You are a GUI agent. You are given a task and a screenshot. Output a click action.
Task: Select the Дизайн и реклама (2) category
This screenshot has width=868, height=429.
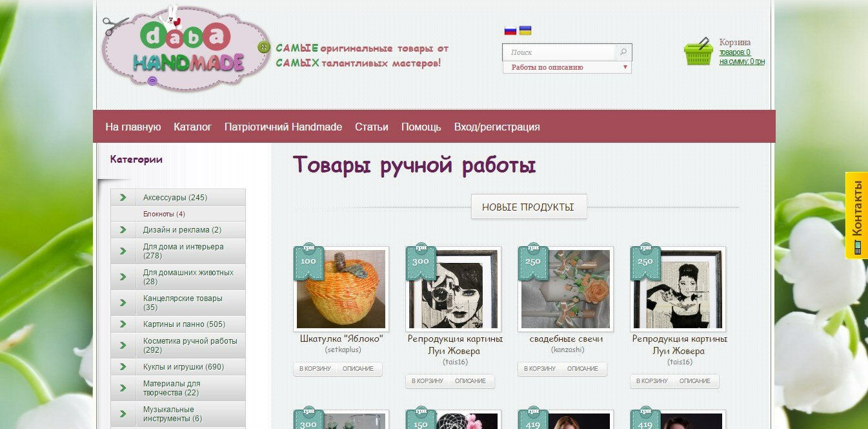(182, 229)
